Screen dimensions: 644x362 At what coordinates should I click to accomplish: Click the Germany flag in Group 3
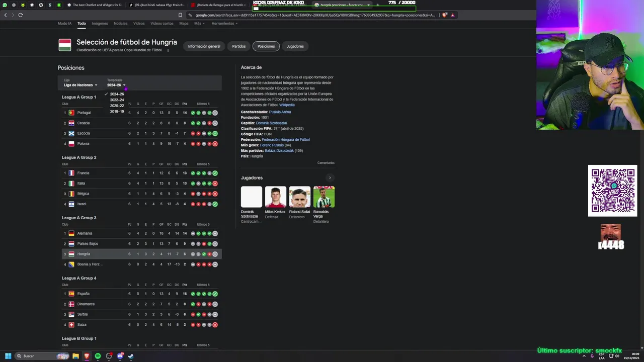(x=71, y=233)
